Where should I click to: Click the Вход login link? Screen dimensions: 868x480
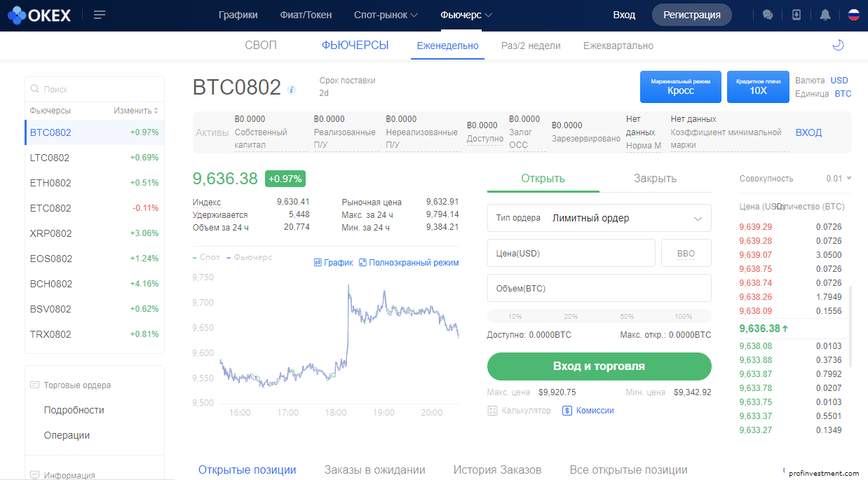[624, 15]
